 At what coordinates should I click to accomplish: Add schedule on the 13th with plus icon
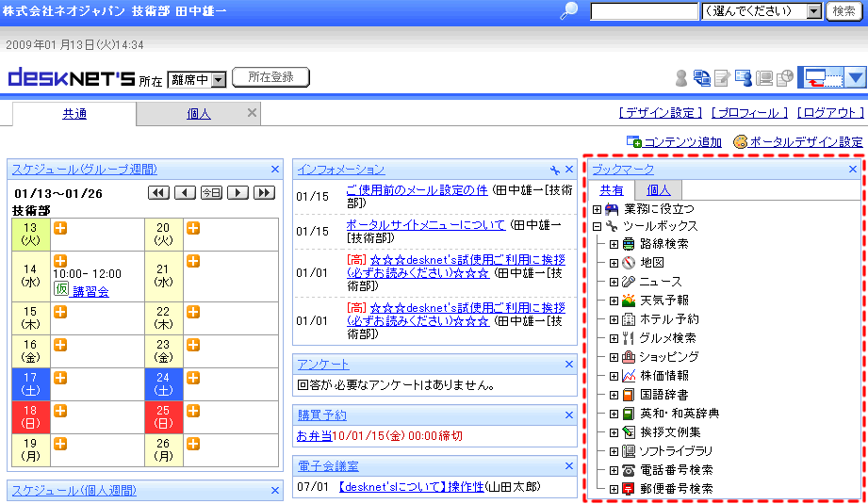(x=59, y=227)
